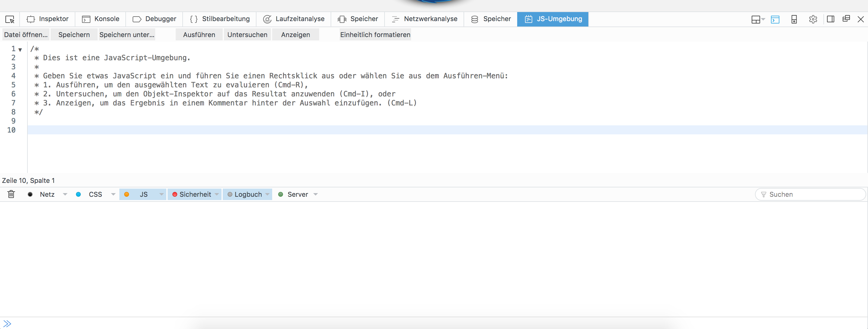
Task: Click the frame selector layout icon
Action: pos(756,20)
